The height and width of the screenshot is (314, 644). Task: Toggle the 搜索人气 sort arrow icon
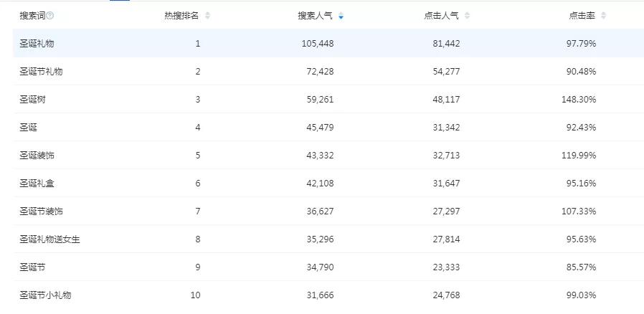click(341, 16)
